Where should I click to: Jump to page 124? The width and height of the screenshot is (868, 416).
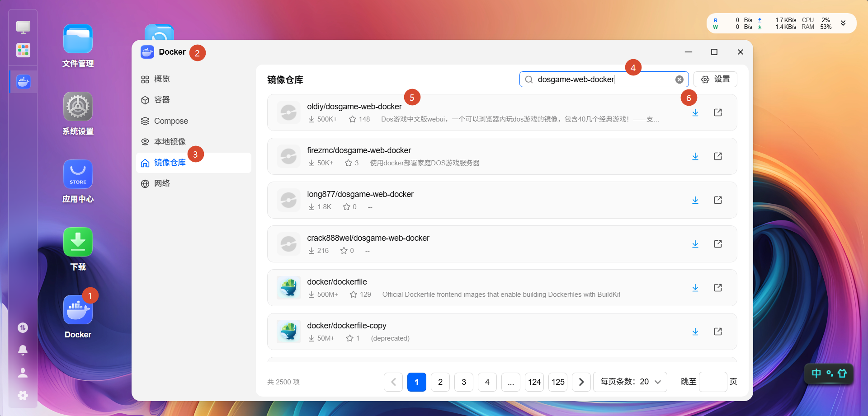(534, 382)
